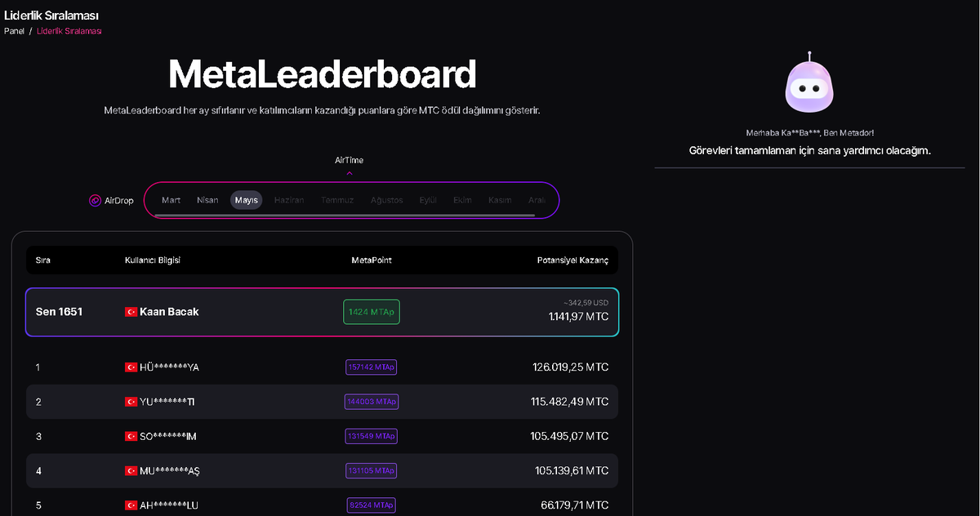Click the flag icon on rank 3 row
This screenshot has height=516, width=980.
tap(131, 436)
